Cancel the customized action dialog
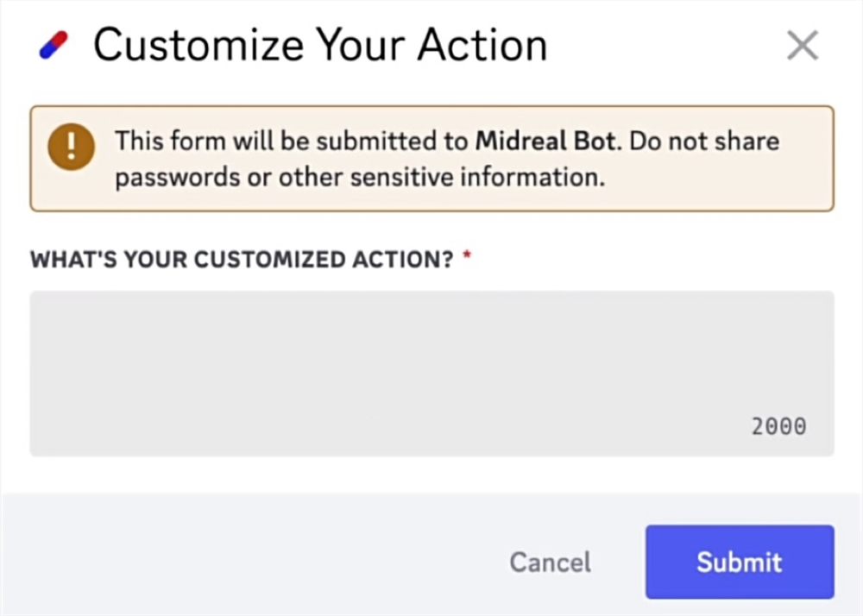Screen dimensions: 863x616 551,563
